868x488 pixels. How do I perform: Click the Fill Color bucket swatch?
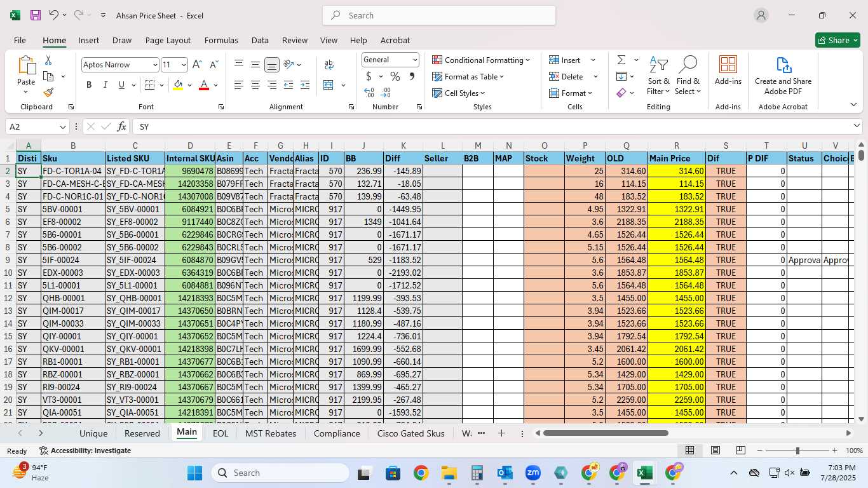[x=178, y=85]
